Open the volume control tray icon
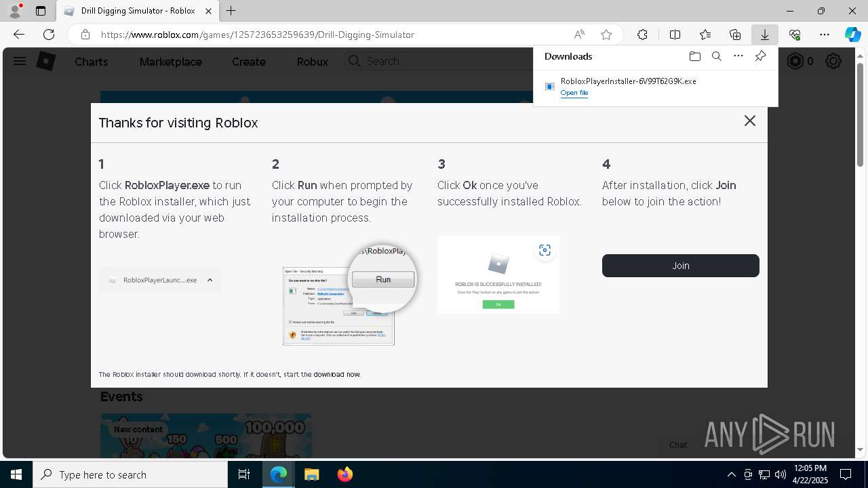The width and height of the screenshot is (868, 488). click(781, 474)
